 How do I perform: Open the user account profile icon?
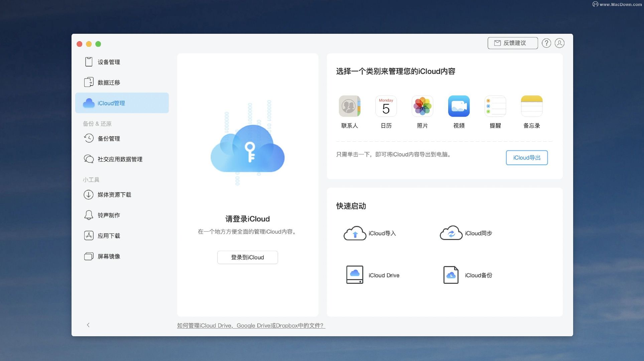(x=560, y=43)
